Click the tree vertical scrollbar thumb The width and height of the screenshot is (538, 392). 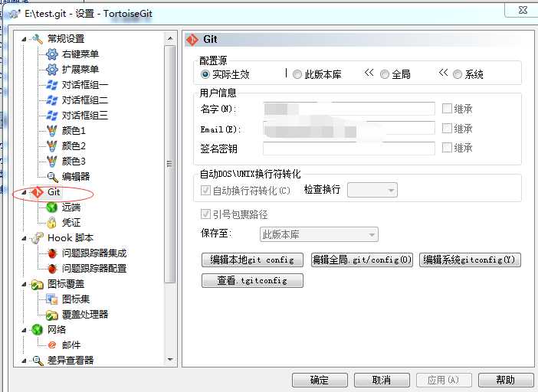(170, 164)
